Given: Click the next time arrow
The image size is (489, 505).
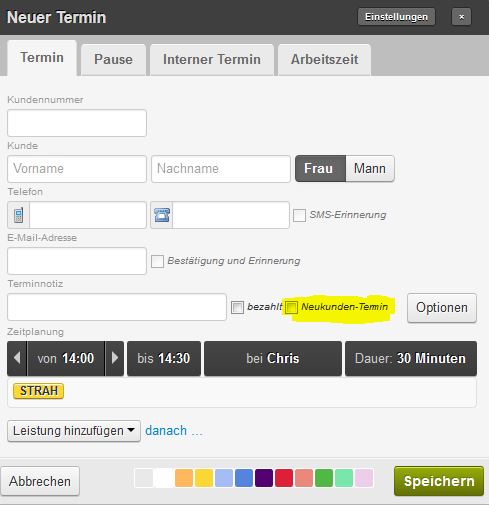Looking at the screenshot, I should coord(115,358).
